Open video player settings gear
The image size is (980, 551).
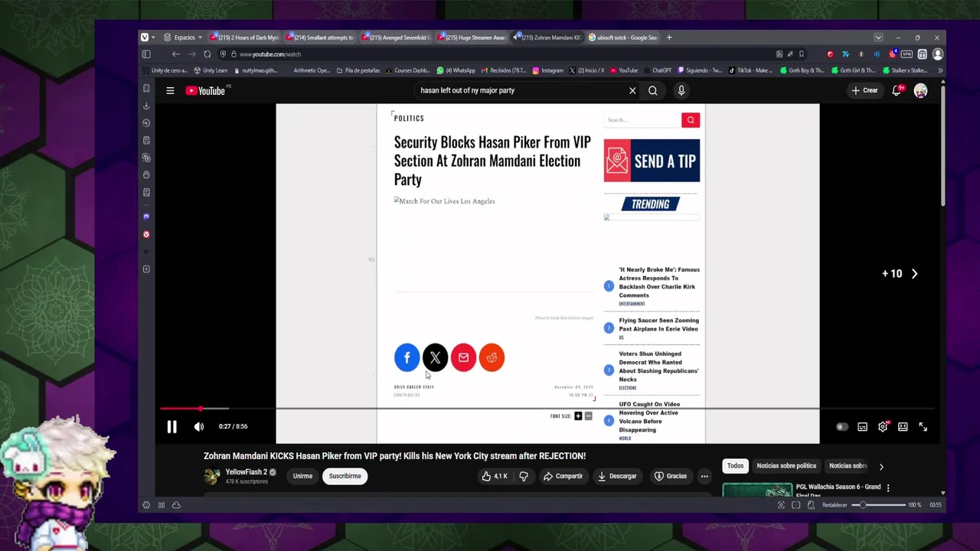point(883,427)
